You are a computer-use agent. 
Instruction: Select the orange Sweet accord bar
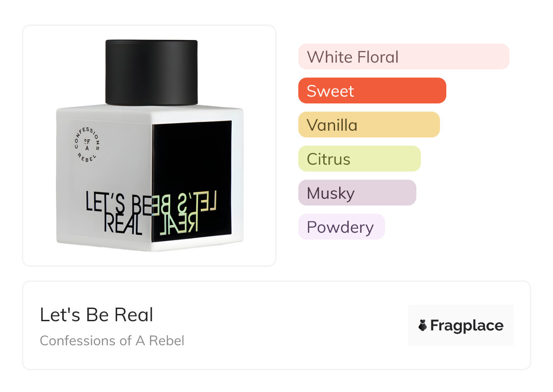pyautogui.click(x=372, y=91)
